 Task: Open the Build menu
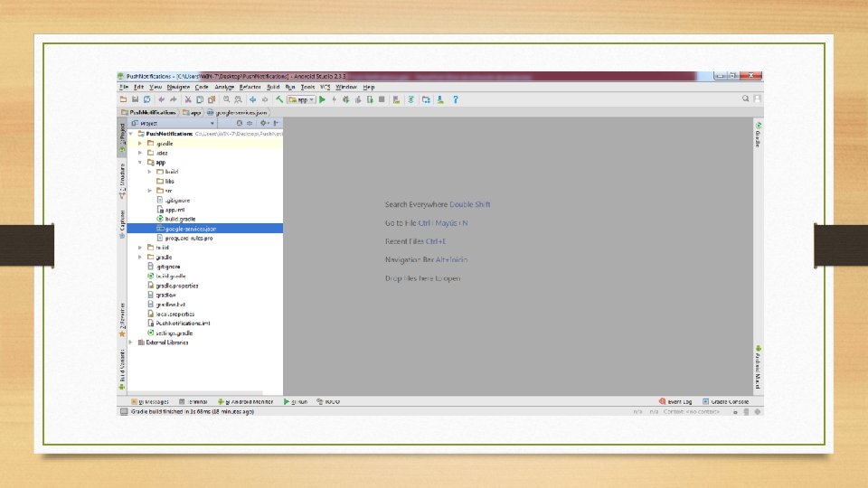pos(273,87)
